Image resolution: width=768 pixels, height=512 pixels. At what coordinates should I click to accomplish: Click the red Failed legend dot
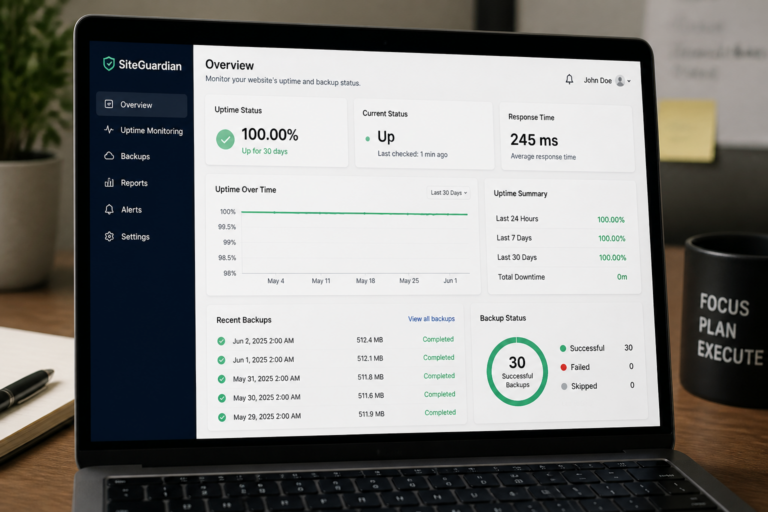point(563,367)
